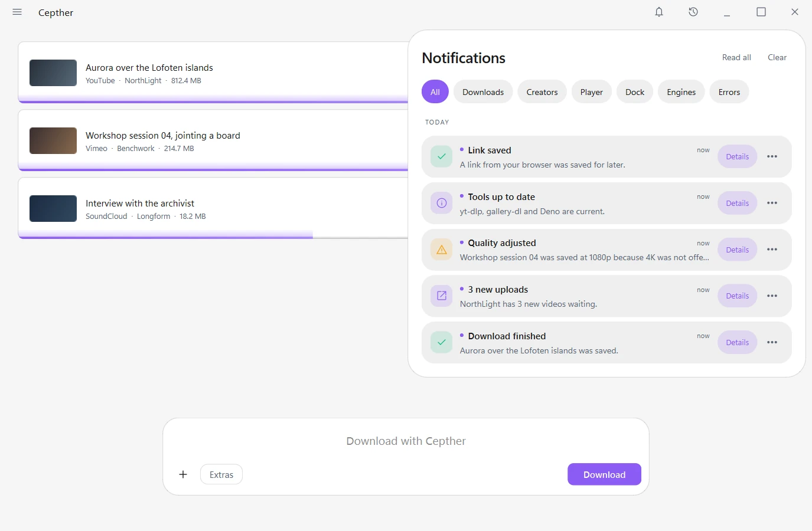Filter notifications by Downloads
Image resolution: width=812 pixels, height=531 pixels.
[x=483, y=92]
